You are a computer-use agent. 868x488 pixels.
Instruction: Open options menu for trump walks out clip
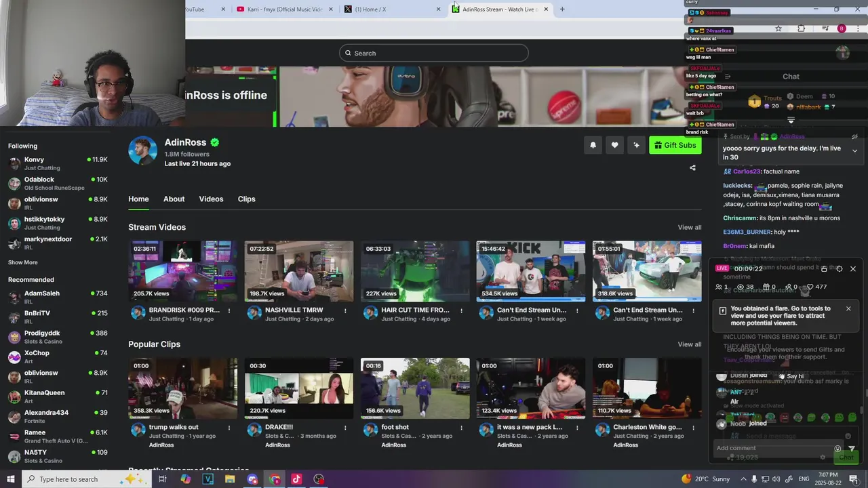(x=229, y=428)
